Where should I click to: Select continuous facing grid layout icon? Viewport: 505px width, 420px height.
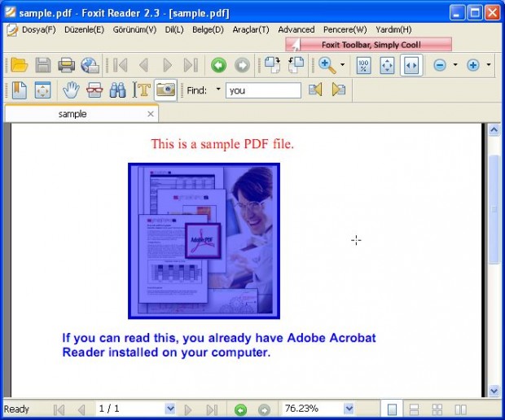tap(437, 409)
